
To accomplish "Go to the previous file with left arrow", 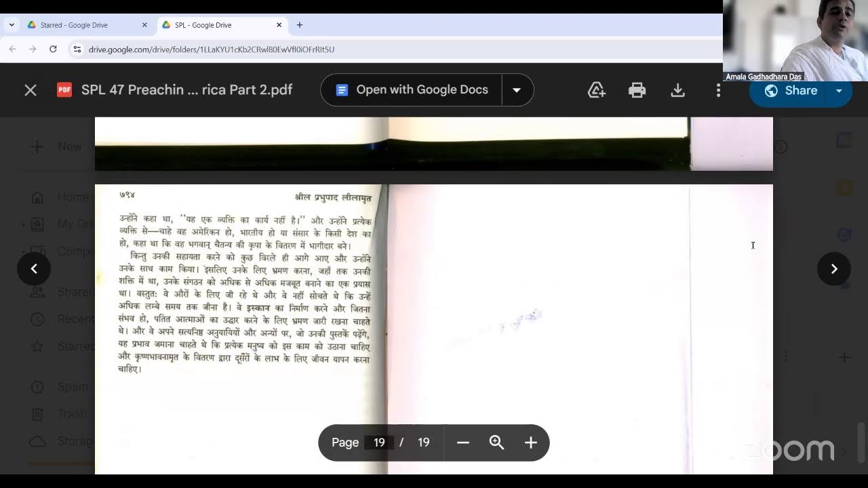I will (34, 269).
